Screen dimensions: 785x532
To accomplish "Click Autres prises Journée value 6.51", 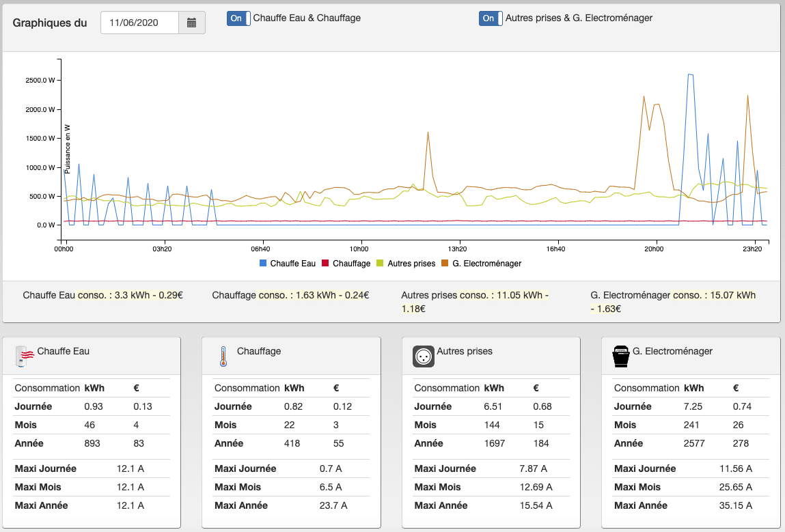I will 493,406.
